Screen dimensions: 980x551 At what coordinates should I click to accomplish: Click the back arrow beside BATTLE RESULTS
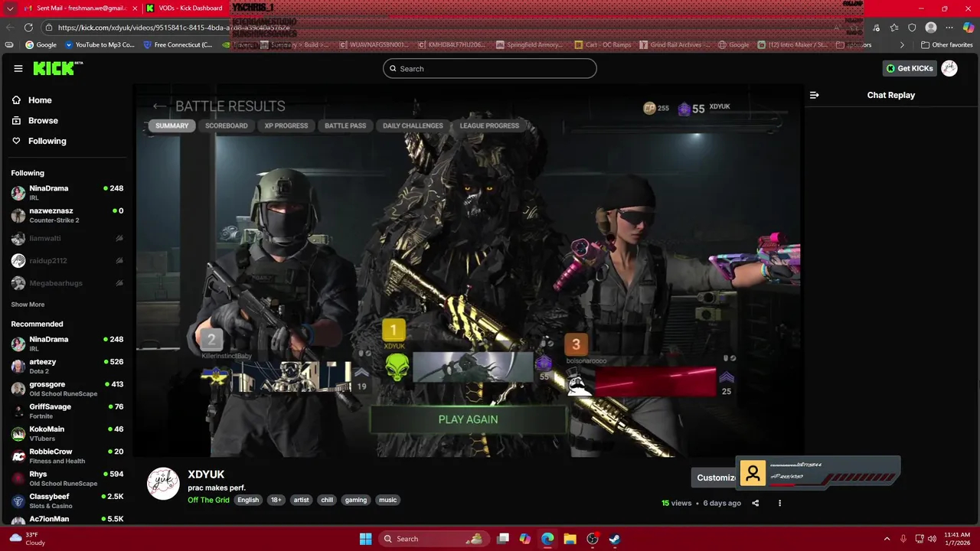159,106
